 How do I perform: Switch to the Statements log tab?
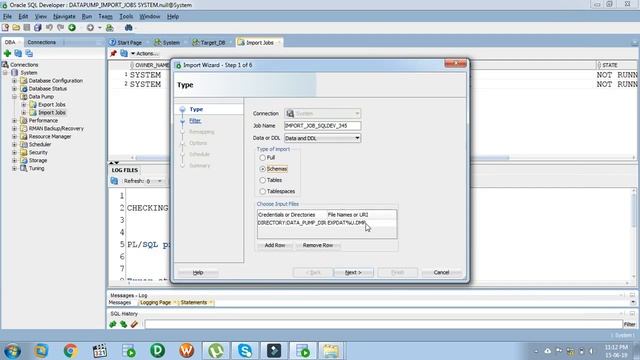coord(194,302)
